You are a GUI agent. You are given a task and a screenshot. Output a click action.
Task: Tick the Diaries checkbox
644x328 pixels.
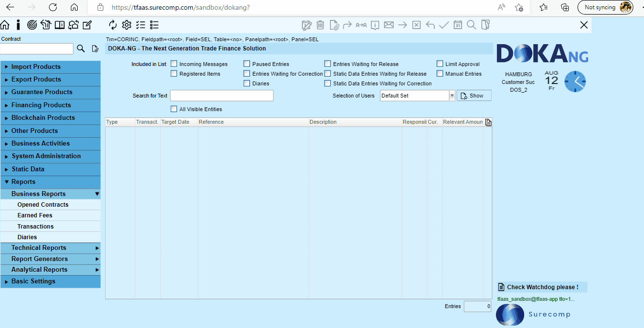[x=247, y=83]
